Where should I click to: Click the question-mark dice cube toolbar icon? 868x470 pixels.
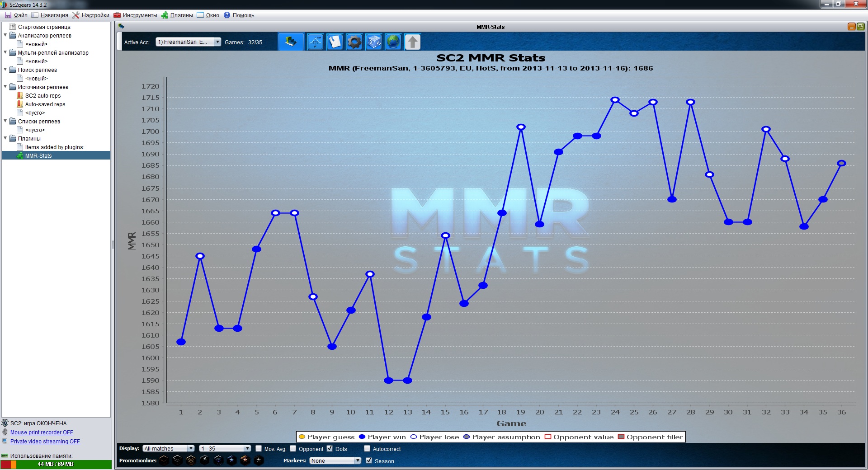(374, 42)
